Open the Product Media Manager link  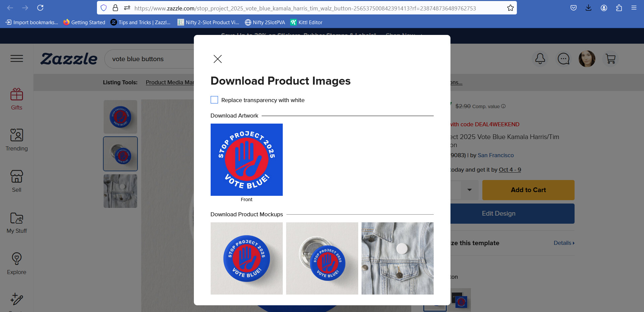(x=170, y=82)
